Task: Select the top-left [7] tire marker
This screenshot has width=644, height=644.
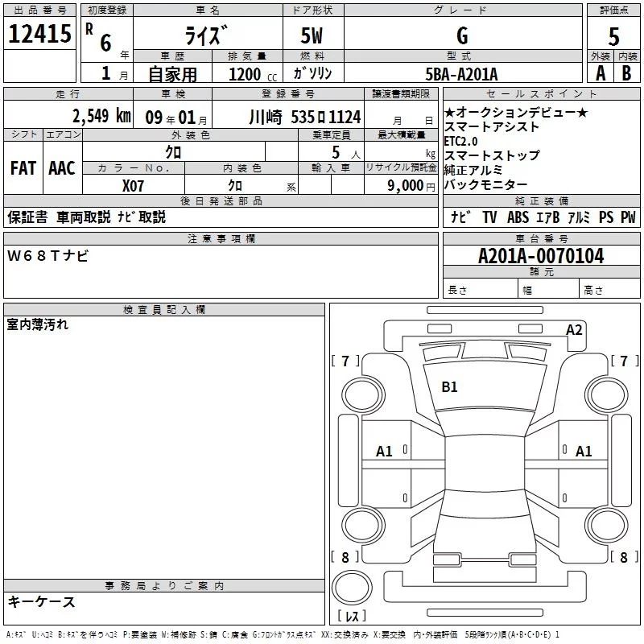Action: pyautogui.click(x=345, y=361)
